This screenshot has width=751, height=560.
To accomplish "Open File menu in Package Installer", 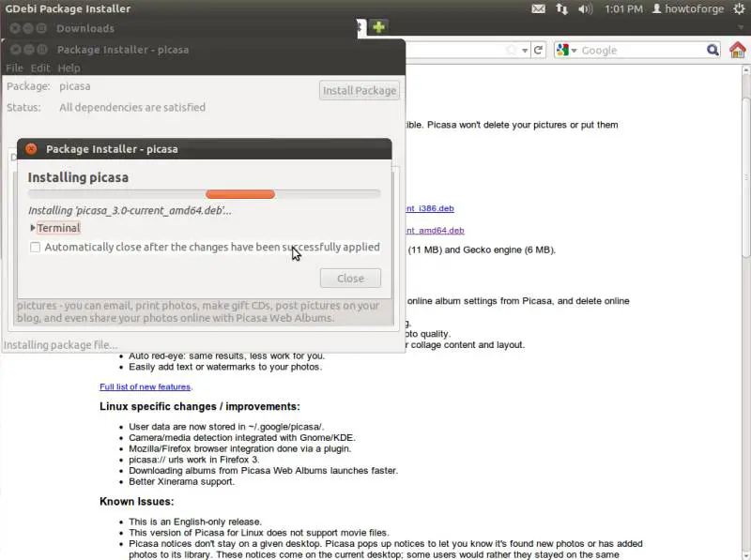I will [x=14, y=68].
